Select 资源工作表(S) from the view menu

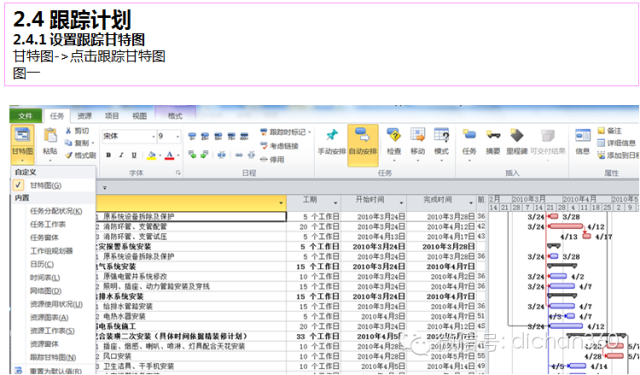point(53,331)
